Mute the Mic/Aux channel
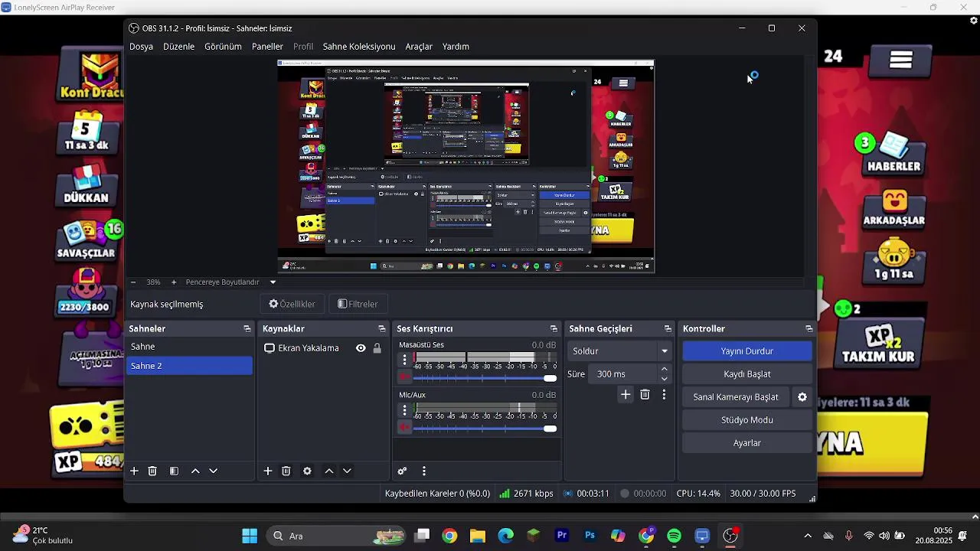Viewport: 980px width, 551px height. (x=404, y=428)
